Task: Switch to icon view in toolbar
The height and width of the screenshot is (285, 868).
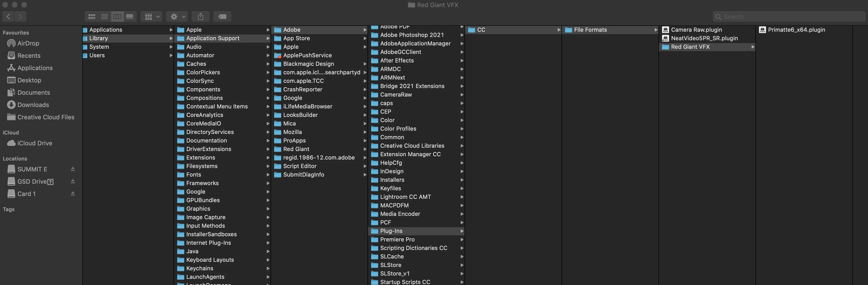Action: point(92,17)
